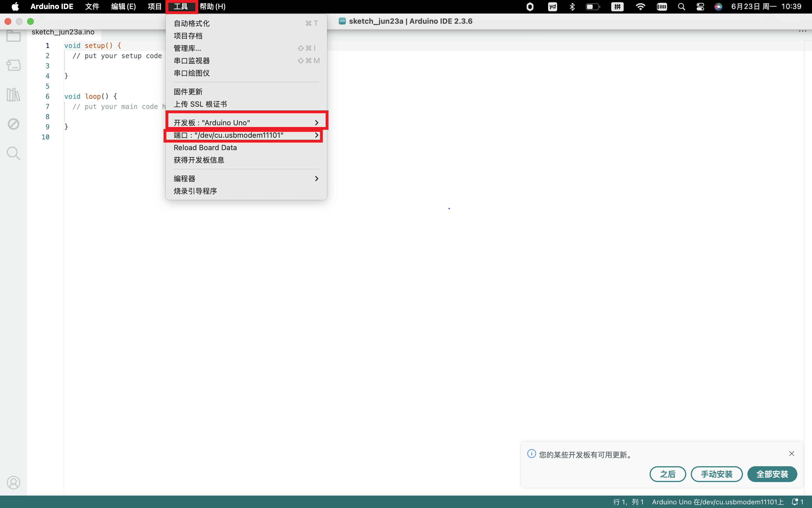Click the keyboard viewer icon in menu bar
812x508 pixels.
[x=662, y=6]
